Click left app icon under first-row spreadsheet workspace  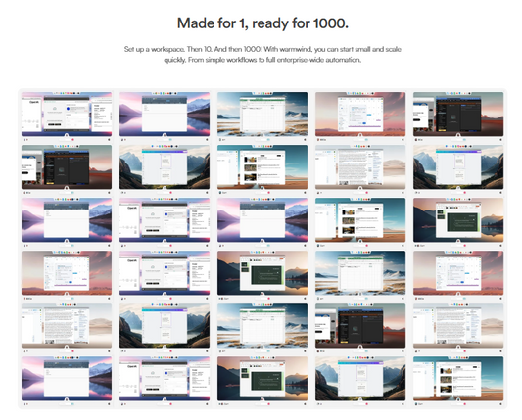(x=220, y=140)
